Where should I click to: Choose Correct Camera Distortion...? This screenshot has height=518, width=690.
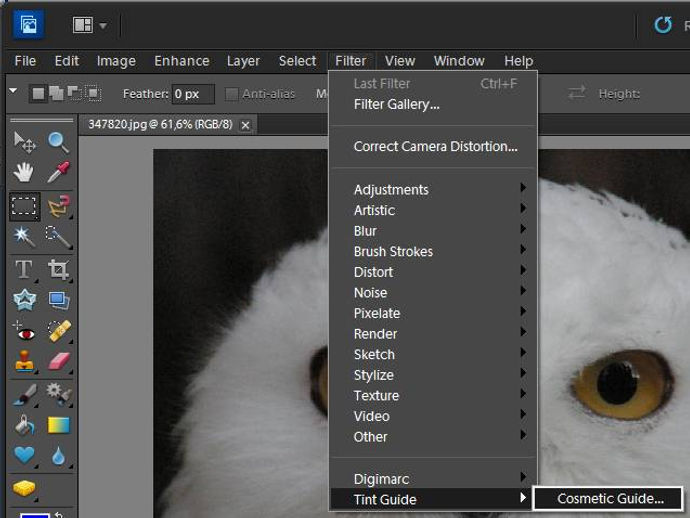tap(433, 147)
